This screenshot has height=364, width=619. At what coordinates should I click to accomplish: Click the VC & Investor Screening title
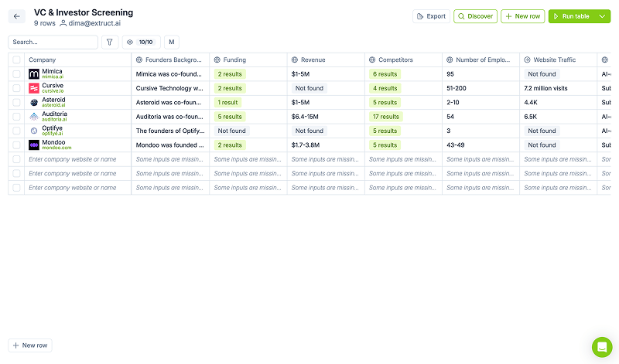[84, 12]
